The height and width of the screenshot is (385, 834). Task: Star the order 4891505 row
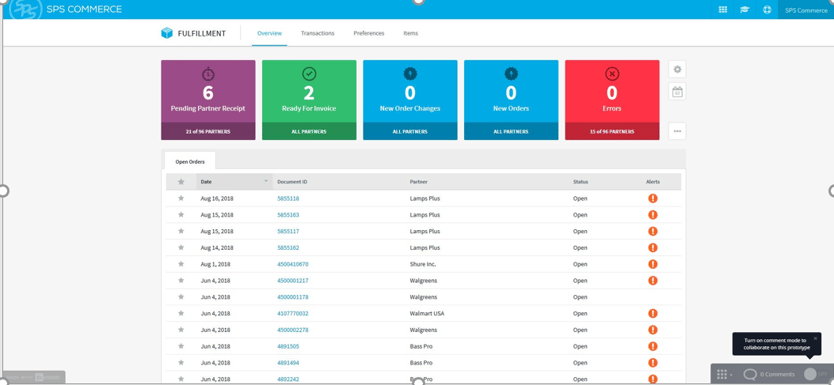pos(181,346)
